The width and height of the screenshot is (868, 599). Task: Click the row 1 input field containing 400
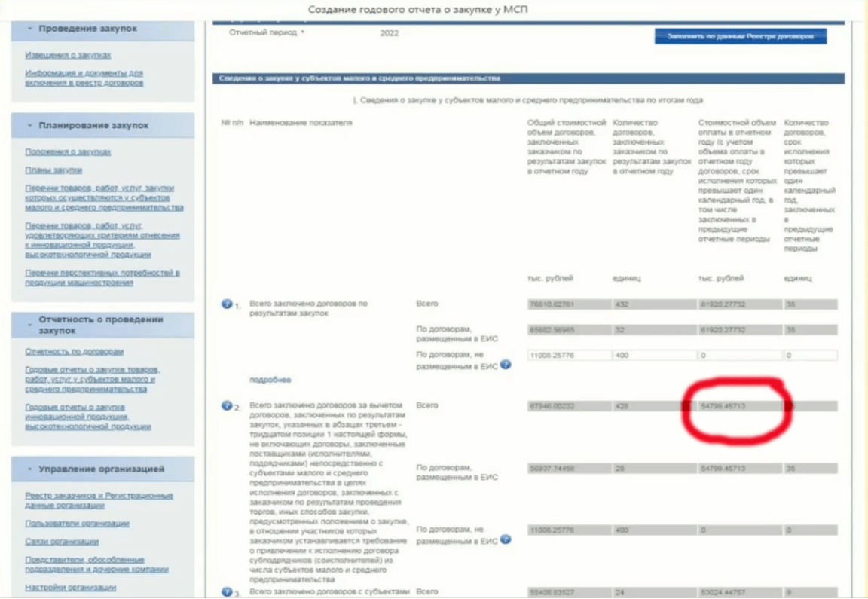coord(653,355)
